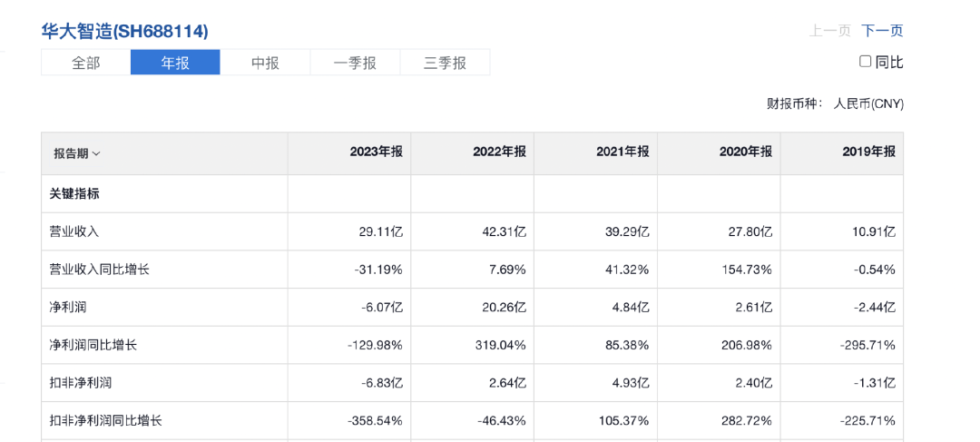This screenshot has height=442, width=980.
Task: Click the 上一页 link
Action: [x=830, y=31]
